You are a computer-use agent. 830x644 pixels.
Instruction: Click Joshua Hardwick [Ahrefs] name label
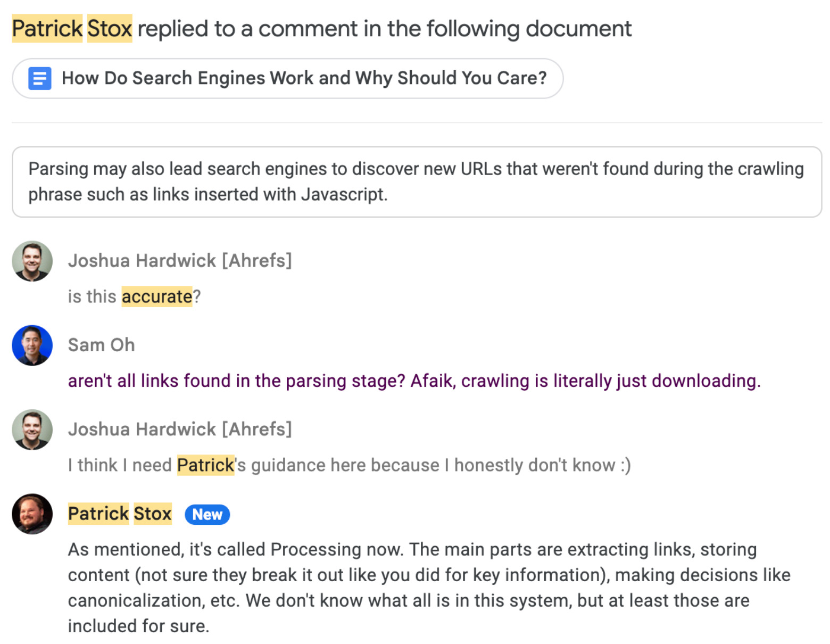click(x=180, y=260)
